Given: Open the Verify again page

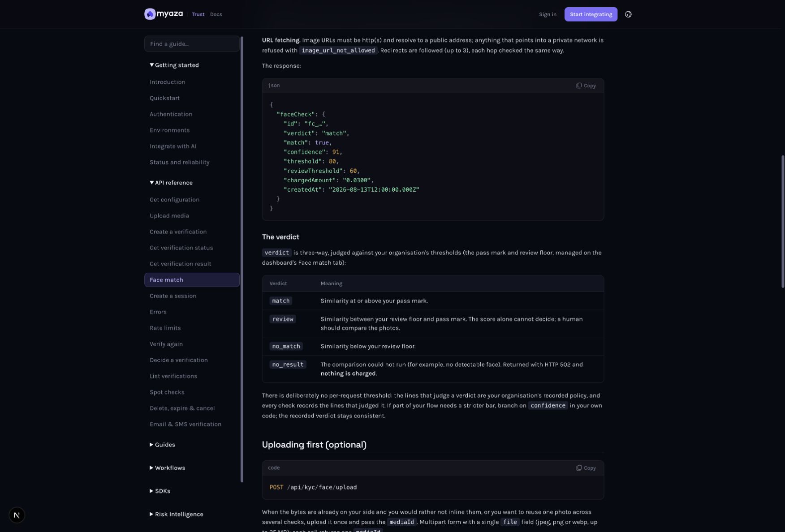Looking at the screenshot, I should 166,344.
